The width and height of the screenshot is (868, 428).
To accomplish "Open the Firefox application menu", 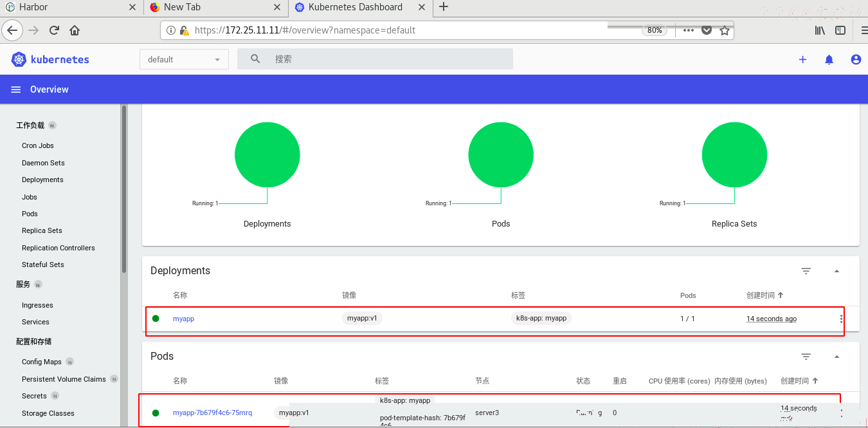I will pyautogui.click(x=863, y=30).
